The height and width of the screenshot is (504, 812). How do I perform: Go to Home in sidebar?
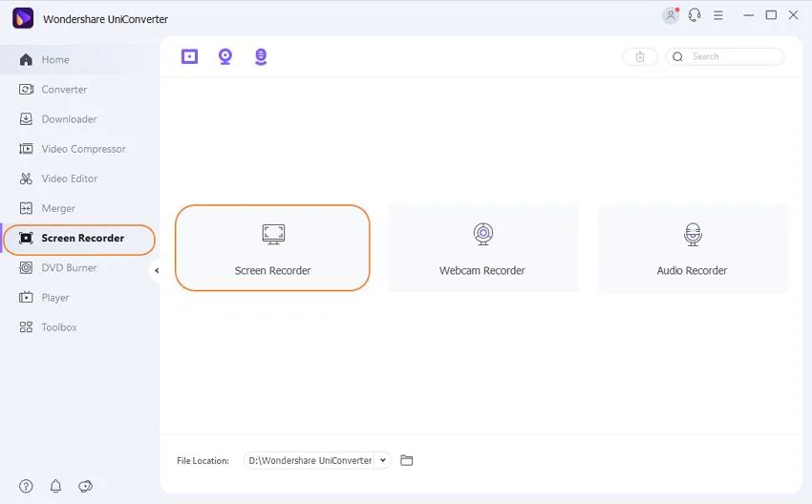click(x=77, y=59)
